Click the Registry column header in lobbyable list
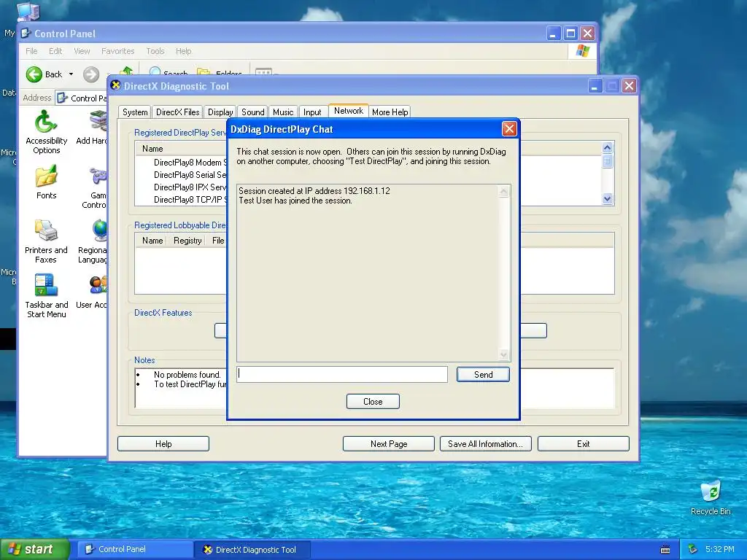 coord(187,241)
